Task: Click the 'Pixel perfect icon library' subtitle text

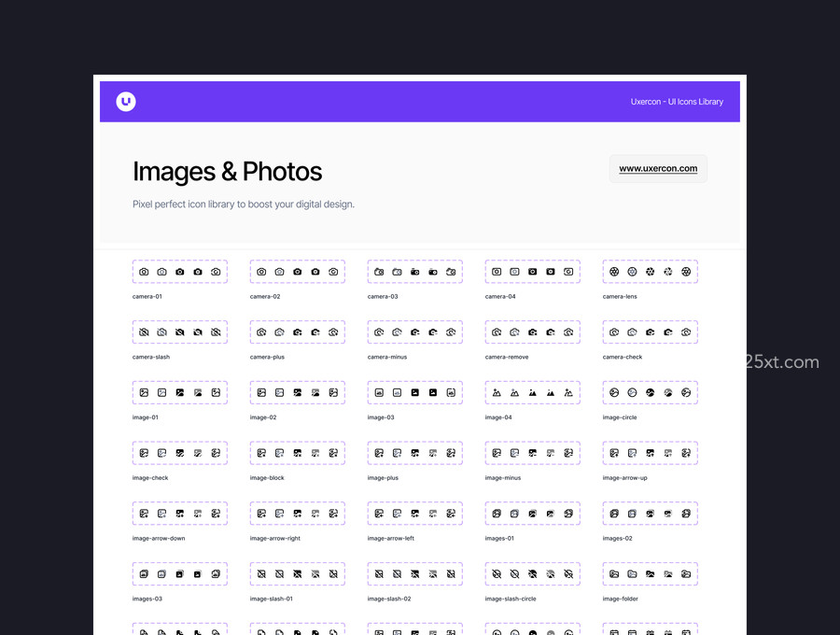Action: coord(244,205)
